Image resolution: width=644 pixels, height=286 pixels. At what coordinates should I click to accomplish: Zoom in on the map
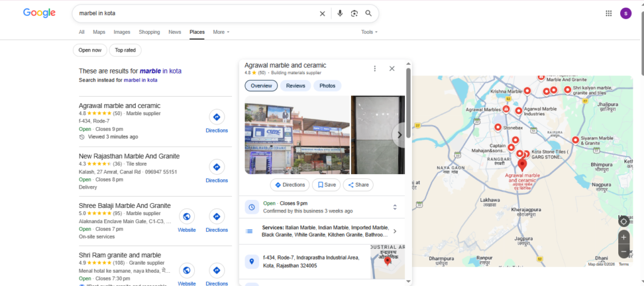623,237
